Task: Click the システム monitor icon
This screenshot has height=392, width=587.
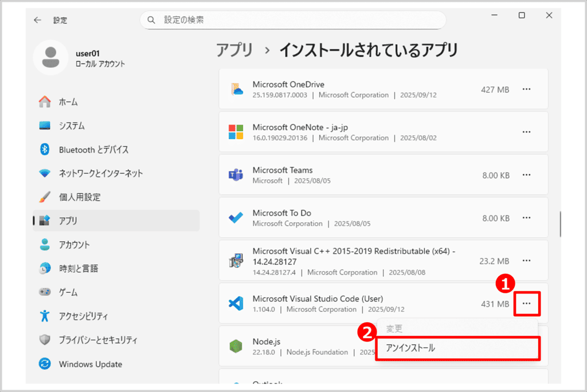Action: [x=45, y=126]
